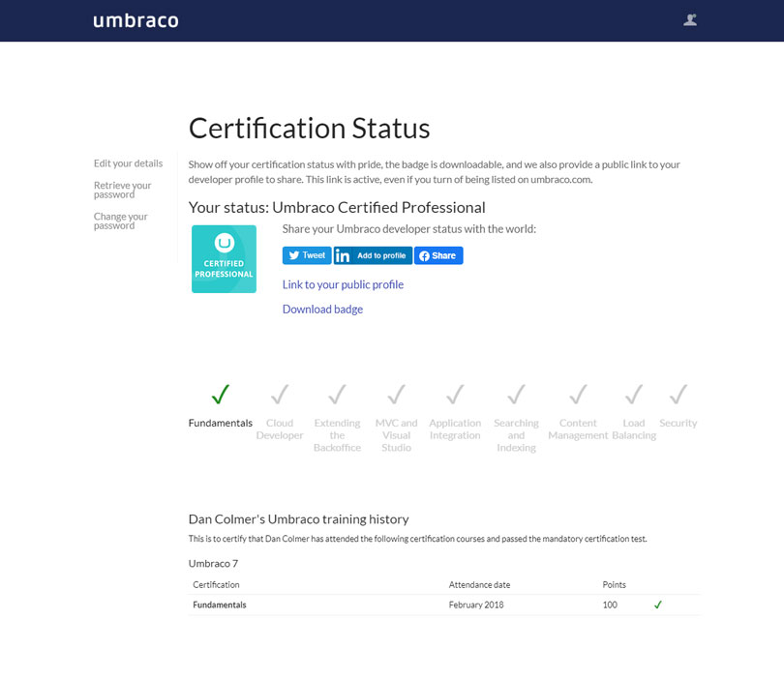Click the Certified Professional badge image

coord(224,259)
